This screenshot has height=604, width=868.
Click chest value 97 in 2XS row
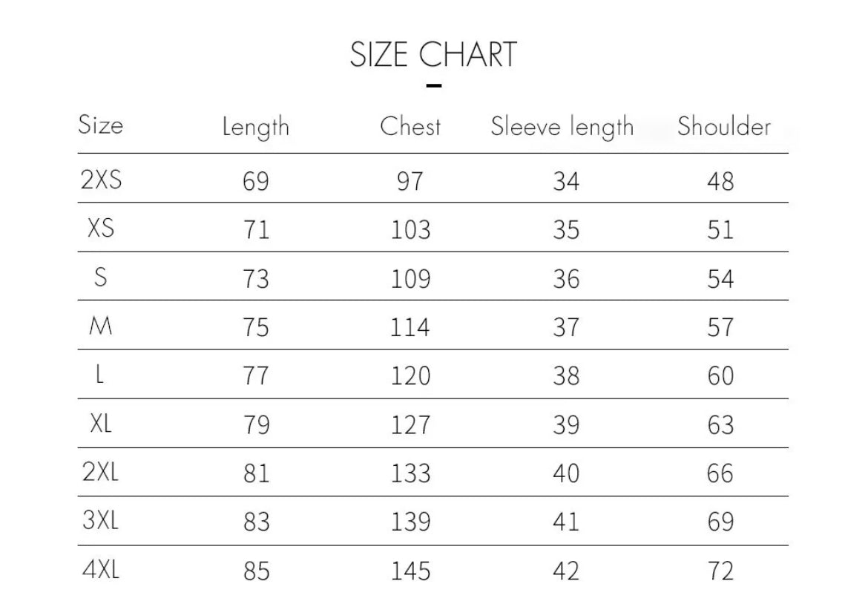tap(410, 181)
